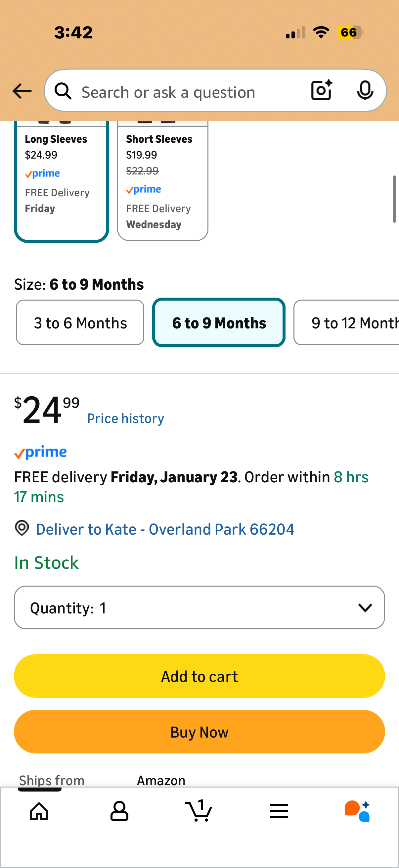Open the account profile icon
The image size is (399, 868).
(119, 811)
